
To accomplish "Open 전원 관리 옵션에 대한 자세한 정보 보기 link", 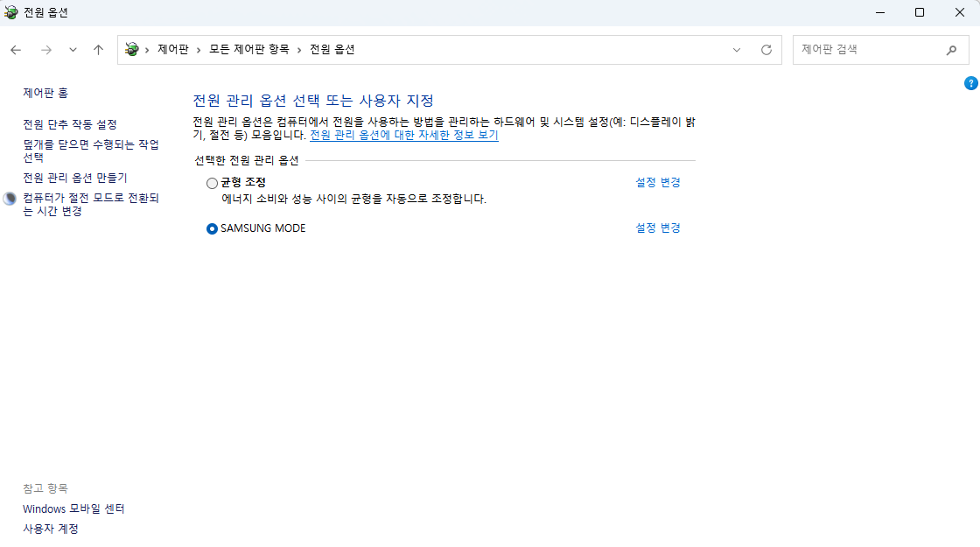I will click(404, 135).
